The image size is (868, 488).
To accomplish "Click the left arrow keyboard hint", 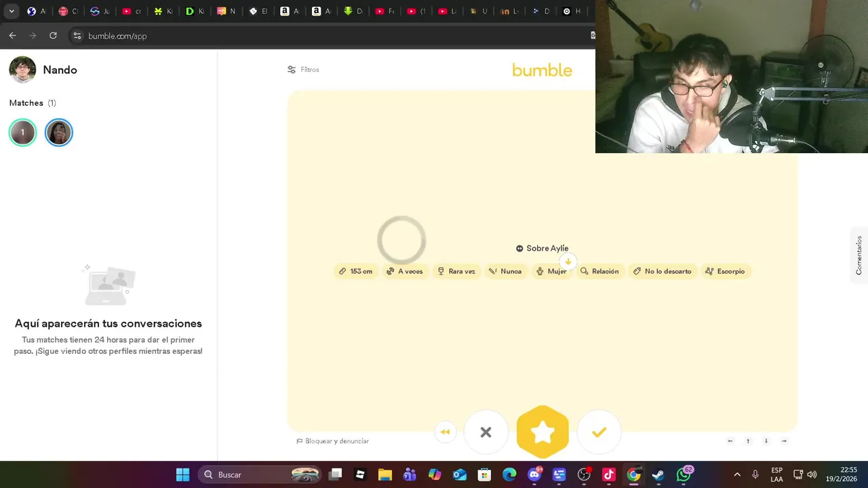I will [x=730, y=441].
